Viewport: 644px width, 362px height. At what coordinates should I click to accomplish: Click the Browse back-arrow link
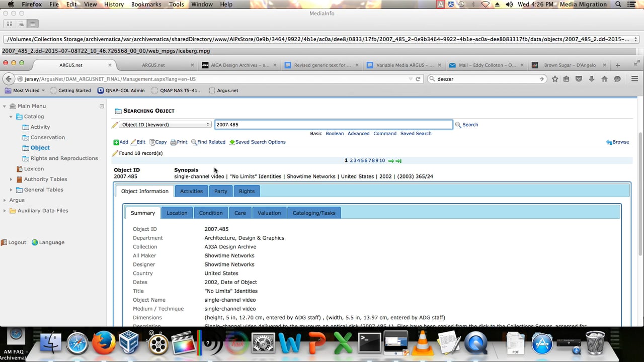tap(618, 142)
